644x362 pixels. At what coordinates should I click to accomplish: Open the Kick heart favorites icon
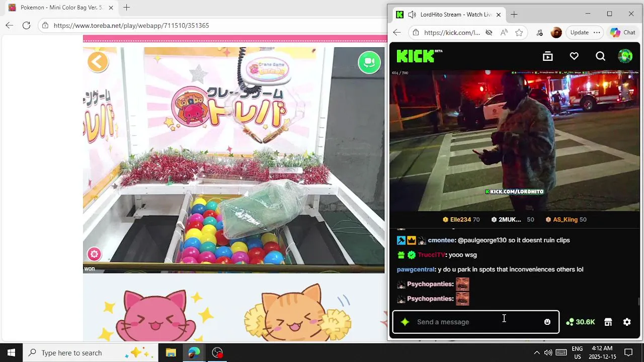pyautogui.click(x=574, y=56)
